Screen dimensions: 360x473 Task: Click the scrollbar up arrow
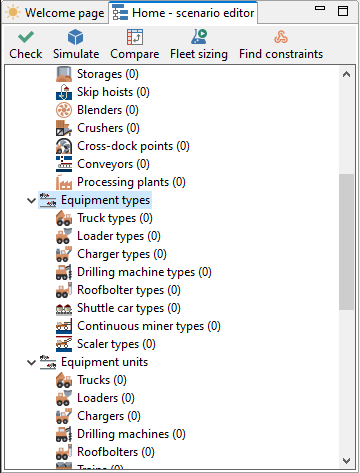point(346,74)
